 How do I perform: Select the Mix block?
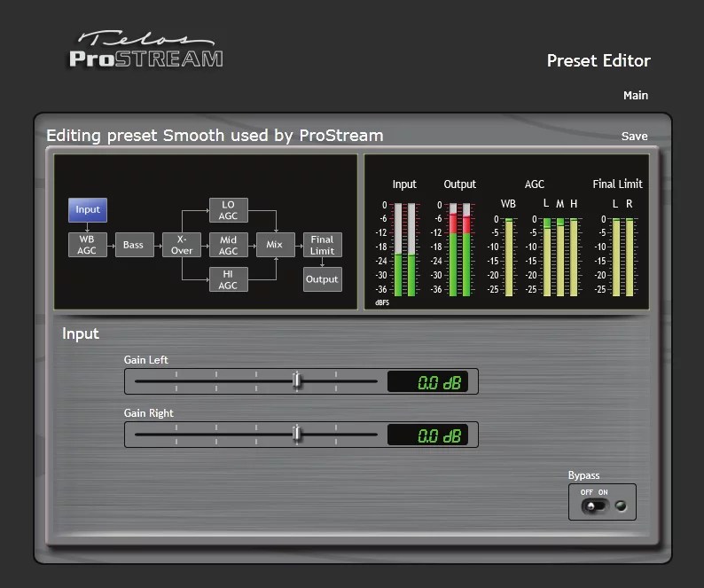click(275, 245)
